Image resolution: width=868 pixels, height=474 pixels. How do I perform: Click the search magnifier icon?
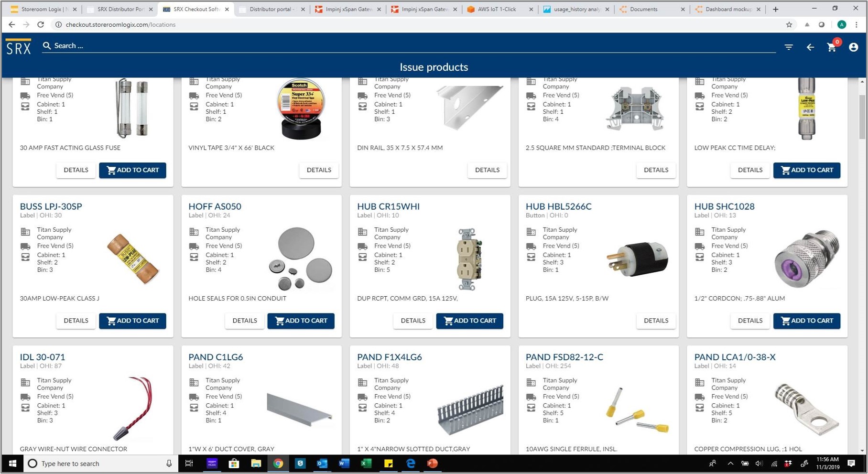47,45
